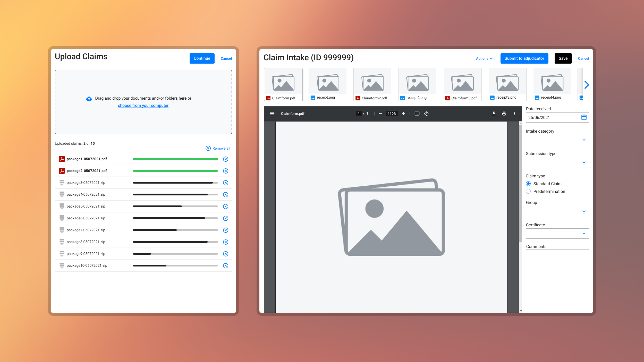Remove package3-05072021.zip from upload list
Image resolution: width=644 pixels, height=362 pixels.
[x=225, y=183]
